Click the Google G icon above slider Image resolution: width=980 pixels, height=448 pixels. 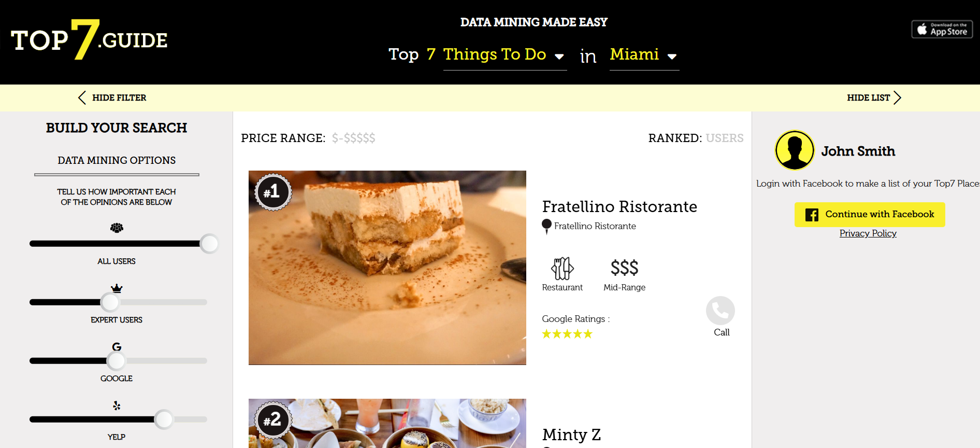[x=117, y=347]
